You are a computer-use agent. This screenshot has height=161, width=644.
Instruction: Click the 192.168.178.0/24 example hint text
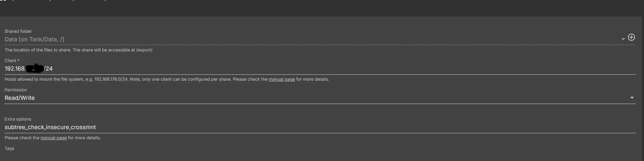click(x=111, y=80)
